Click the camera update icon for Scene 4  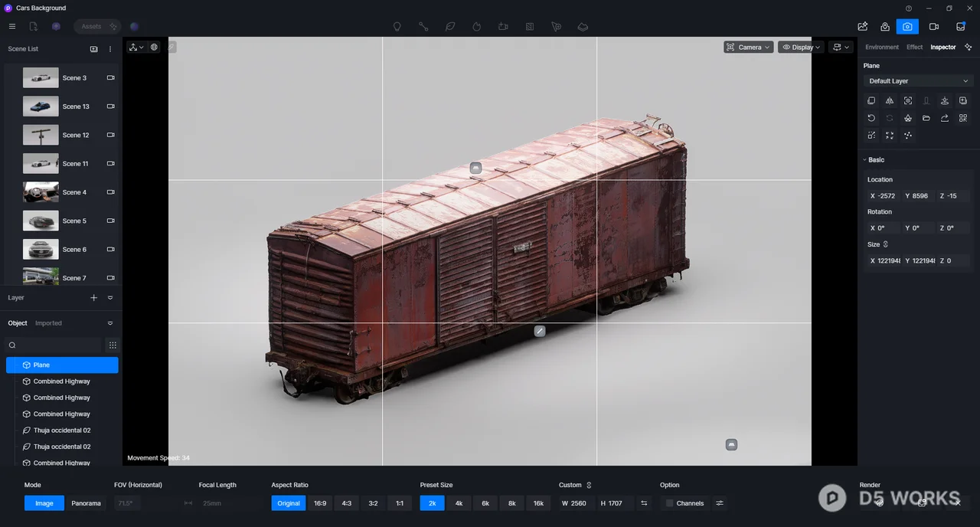coord(110,192)
